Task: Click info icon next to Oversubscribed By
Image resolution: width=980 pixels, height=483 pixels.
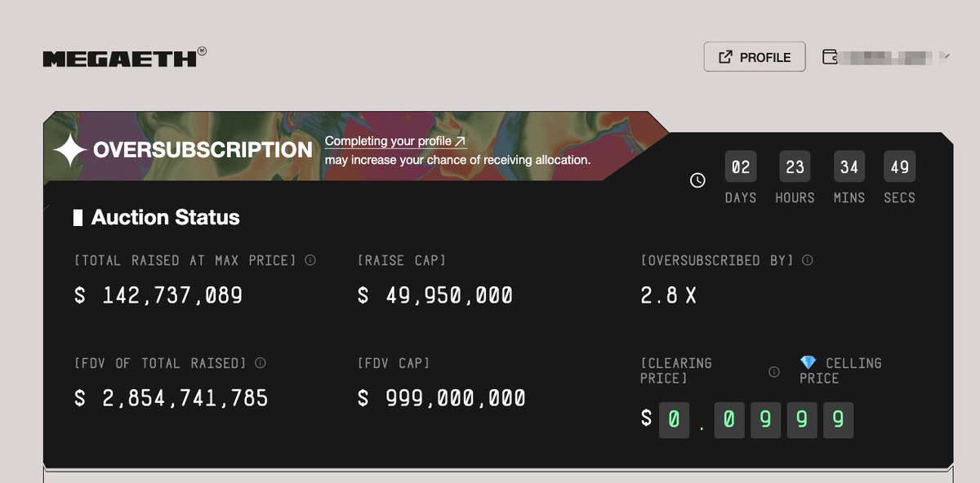Action: pos(807,260)
